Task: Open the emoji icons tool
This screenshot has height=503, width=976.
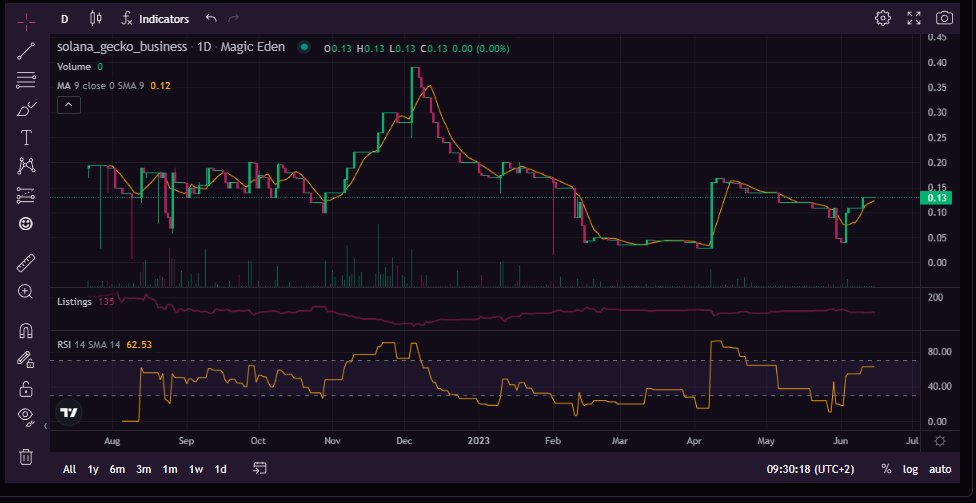Action: pos(26,223)
